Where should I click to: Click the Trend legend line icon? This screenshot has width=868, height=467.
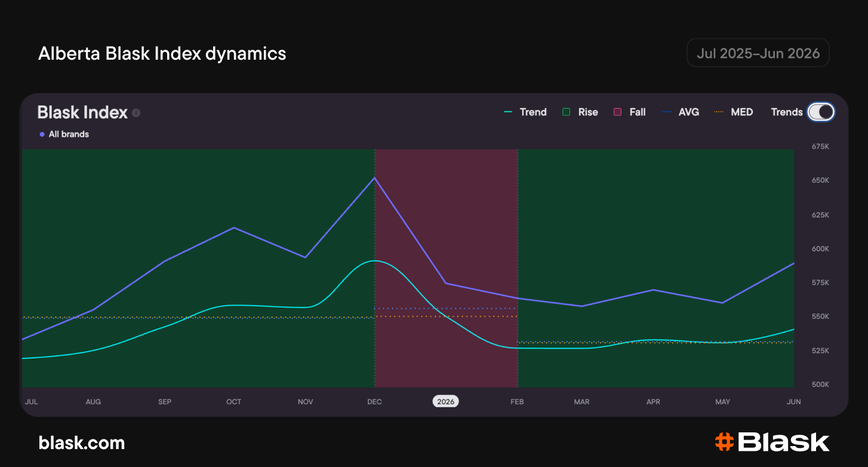(509, 112)
